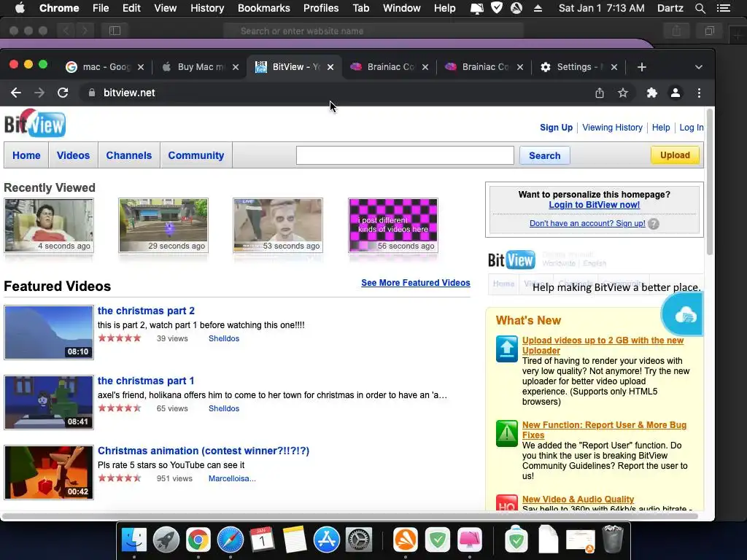Screen dimensions: 747x560
Task: Click the address bar URL bitview.net
Action: coord(129,93)
